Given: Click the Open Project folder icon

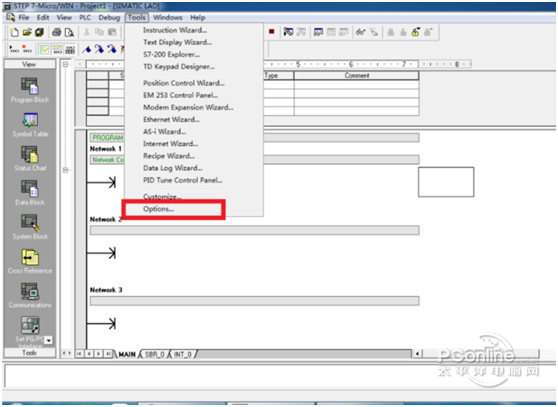Looking at the screenshot, I should pos(27,32).
